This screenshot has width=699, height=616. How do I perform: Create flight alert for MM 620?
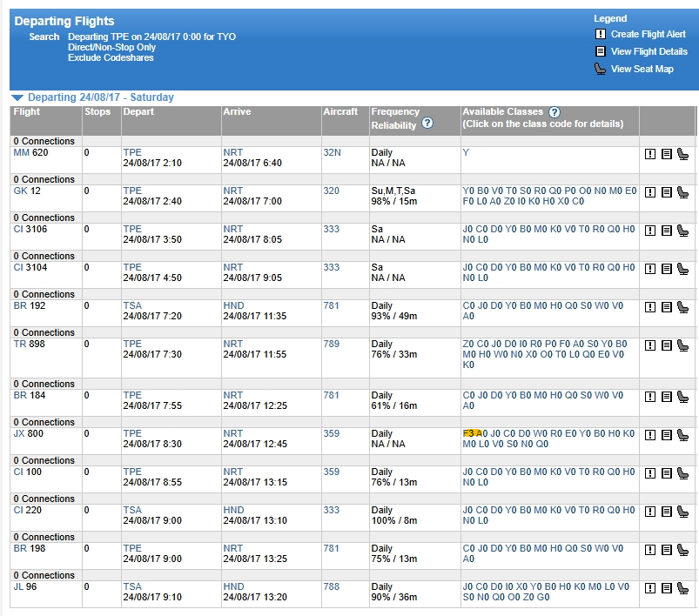pos(650,154)
